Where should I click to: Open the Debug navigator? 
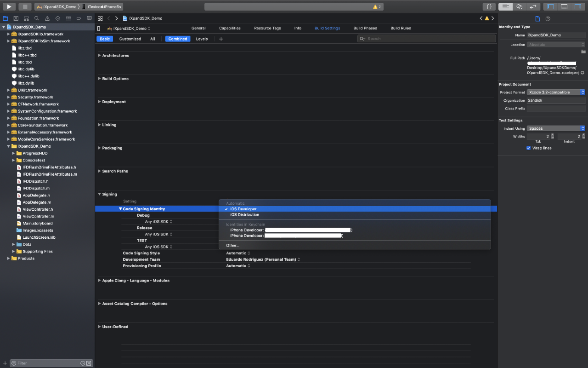[x=68, y=18]
